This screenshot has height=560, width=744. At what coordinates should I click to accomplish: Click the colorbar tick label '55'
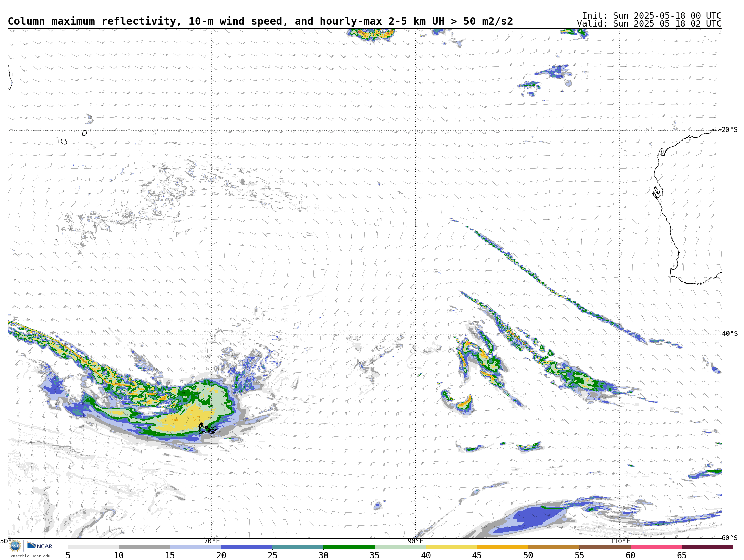(579, 555)
